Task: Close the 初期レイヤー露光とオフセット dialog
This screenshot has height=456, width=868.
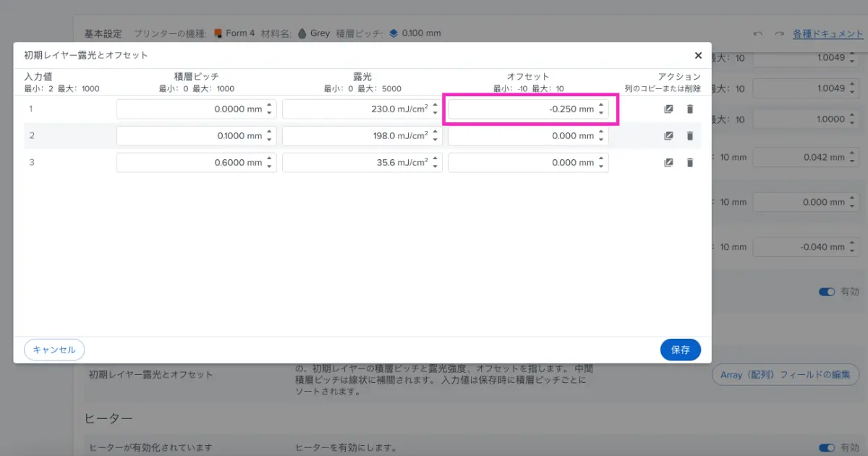Action: (x=698, y=55)
